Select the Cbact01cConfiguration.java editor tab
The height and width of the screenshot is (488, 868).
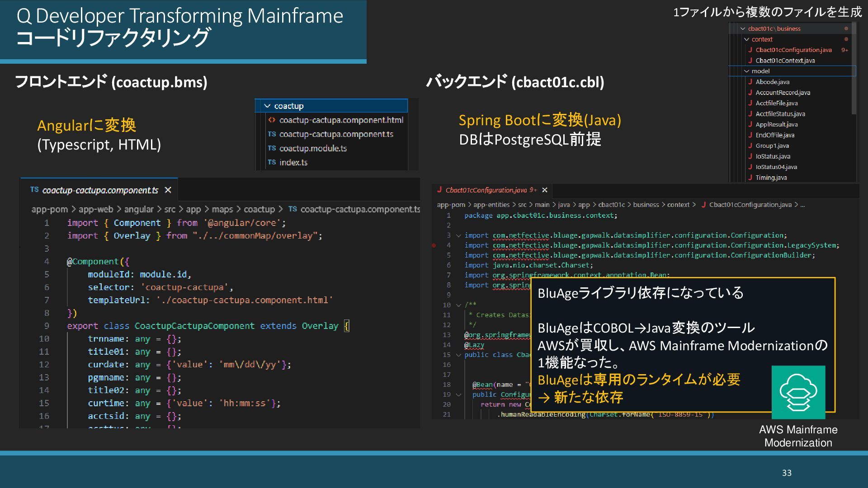click(486, 190)
